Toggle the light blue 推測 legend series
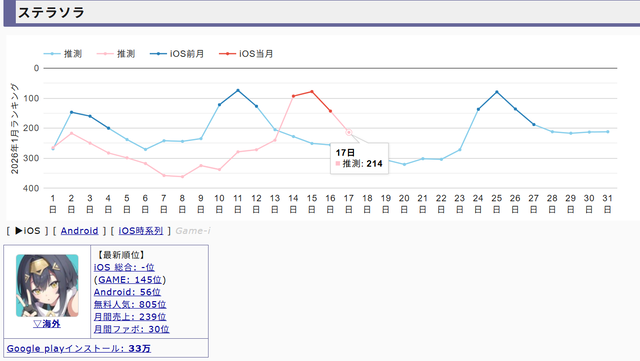Viewport: 640px width, 361px height. [63, 54]
